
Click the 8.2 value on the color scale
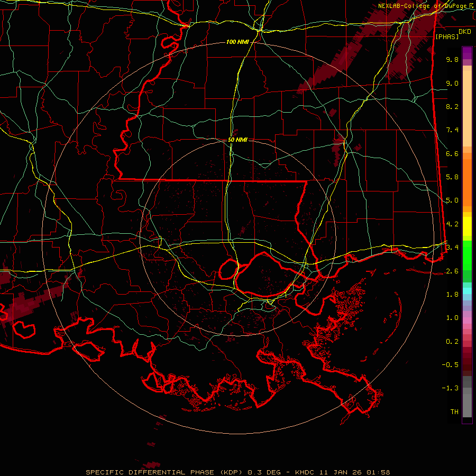point(452,106)
